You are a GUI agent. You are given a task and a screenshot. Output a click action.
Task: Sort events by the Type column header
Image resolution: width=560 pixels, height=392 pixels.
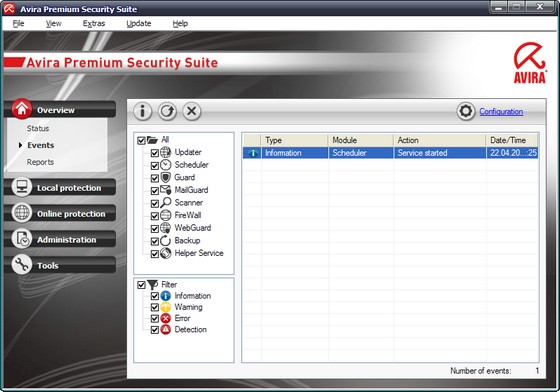(295, 140)
